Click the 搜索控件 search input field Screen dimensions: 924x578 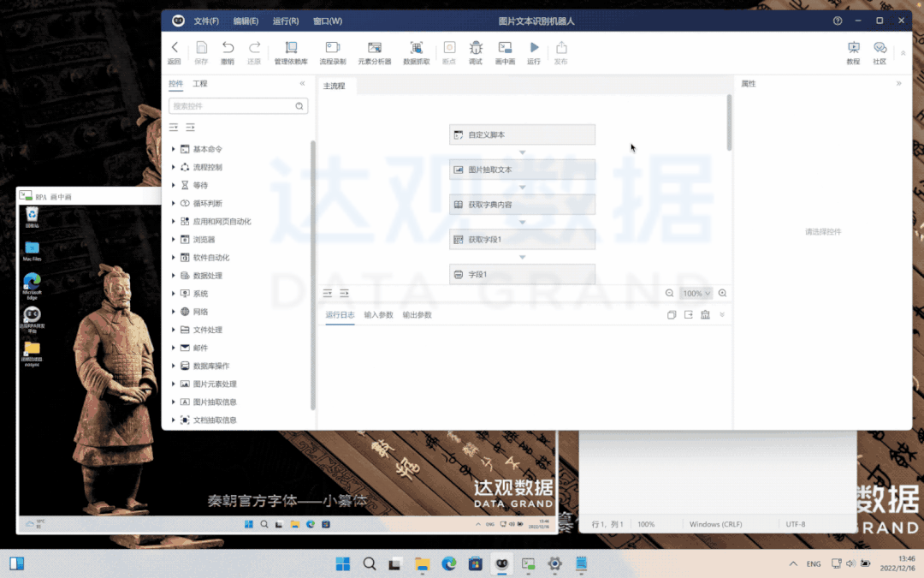[x=238, y=106]
